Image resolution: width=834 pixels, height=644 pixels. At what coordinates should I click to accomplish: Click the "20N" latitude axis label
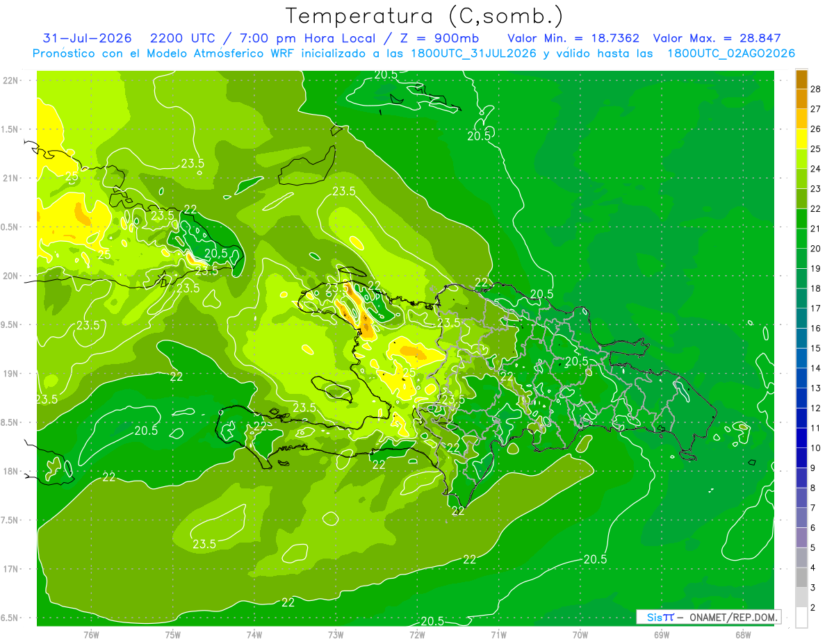pos(10,276)
